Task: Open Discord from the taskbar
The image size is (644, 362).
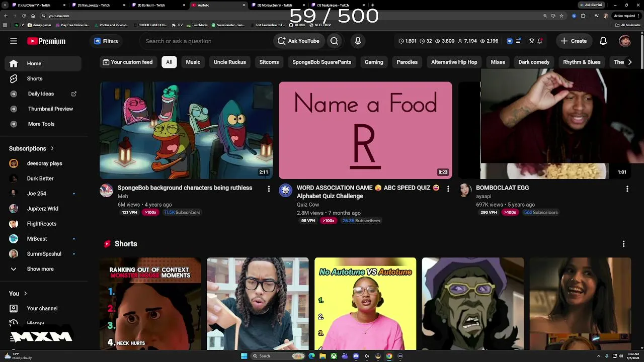Action: [x=356, y=356]
